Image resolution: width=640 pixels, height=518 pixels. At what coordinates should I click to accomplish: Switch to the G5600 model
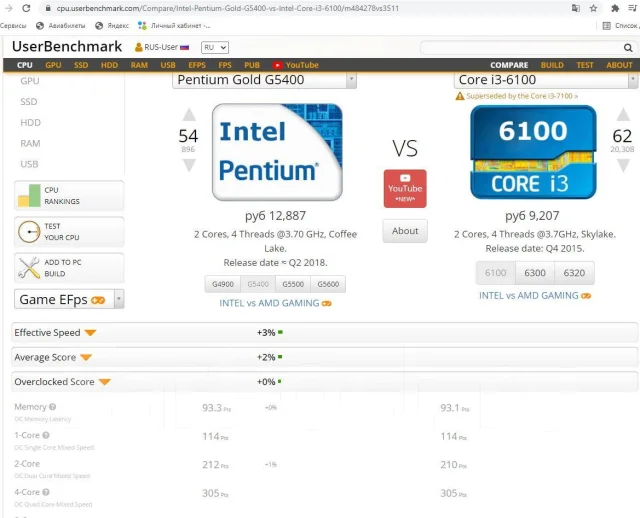click(x=328, y=284)
